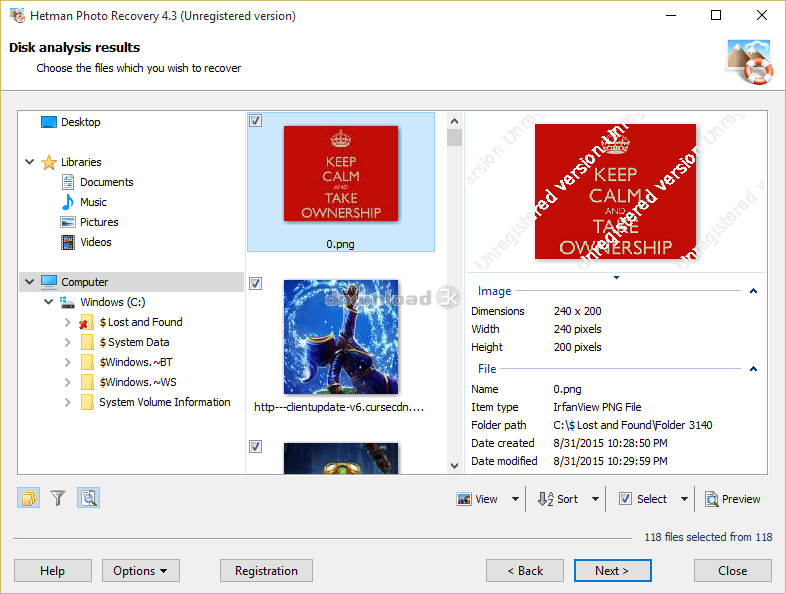Click the Music note icon
The width and height of the screenshot is (786, 594).
pyautogui.click(x=68, y=202)
